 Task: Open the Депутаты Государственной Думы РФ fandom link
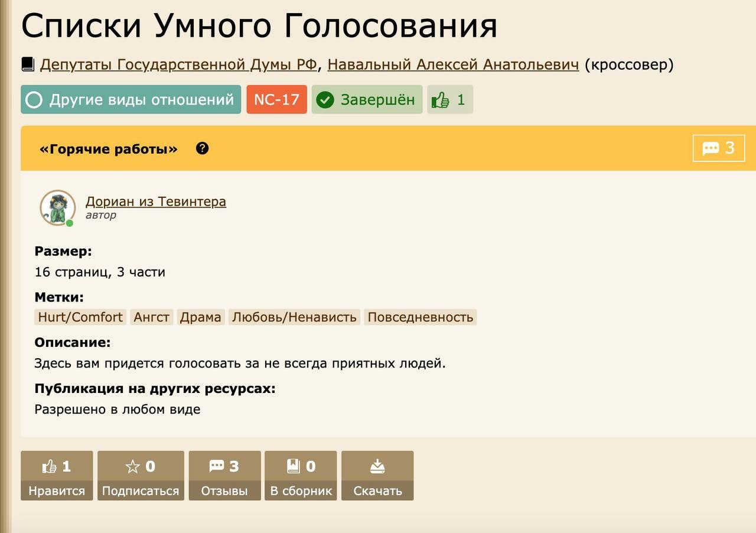click(x=179, y=64)
